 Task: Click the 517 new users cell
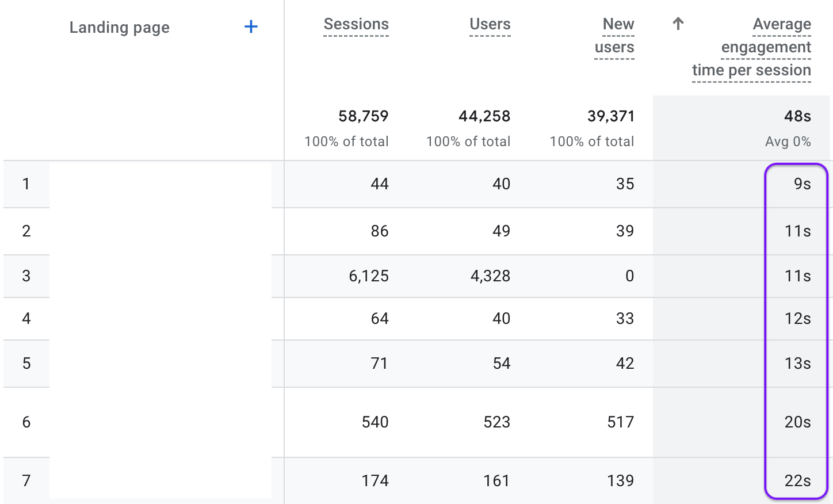[620, 422]
